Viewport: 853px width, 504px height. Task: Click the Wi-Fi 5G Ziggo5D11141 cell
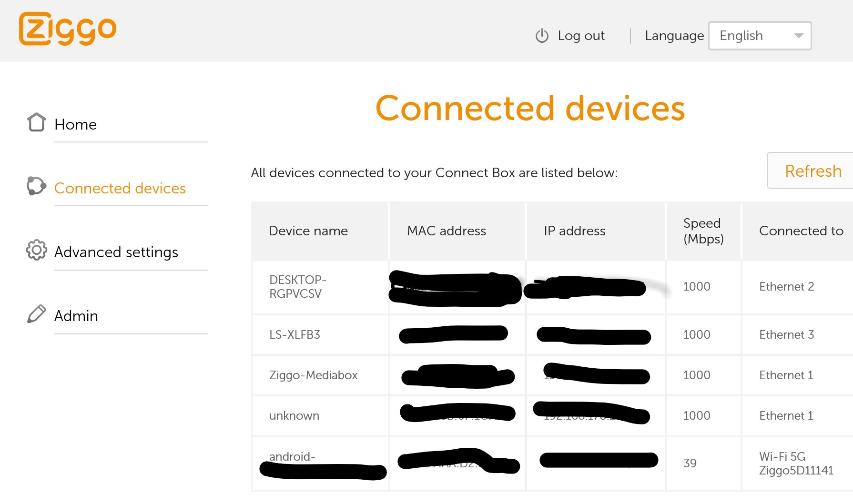[x=796, y=463]
